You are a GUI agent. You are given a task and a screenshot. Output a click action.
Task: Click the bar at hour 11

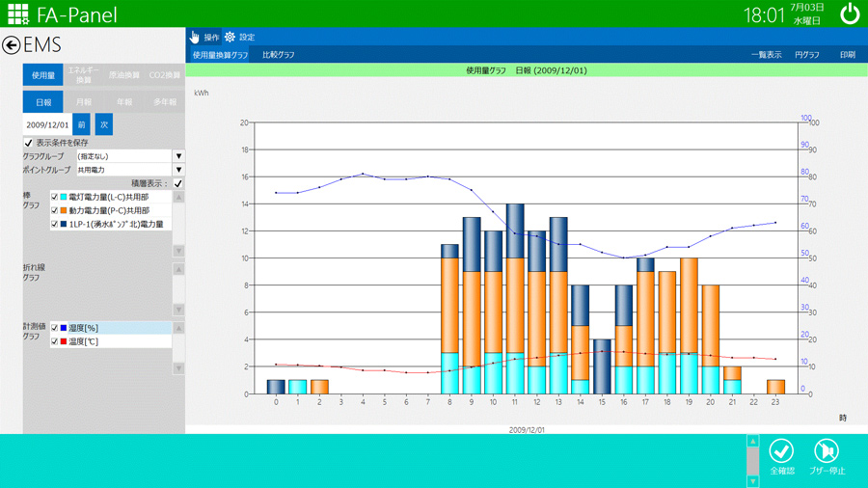click(x=515, y=299)
